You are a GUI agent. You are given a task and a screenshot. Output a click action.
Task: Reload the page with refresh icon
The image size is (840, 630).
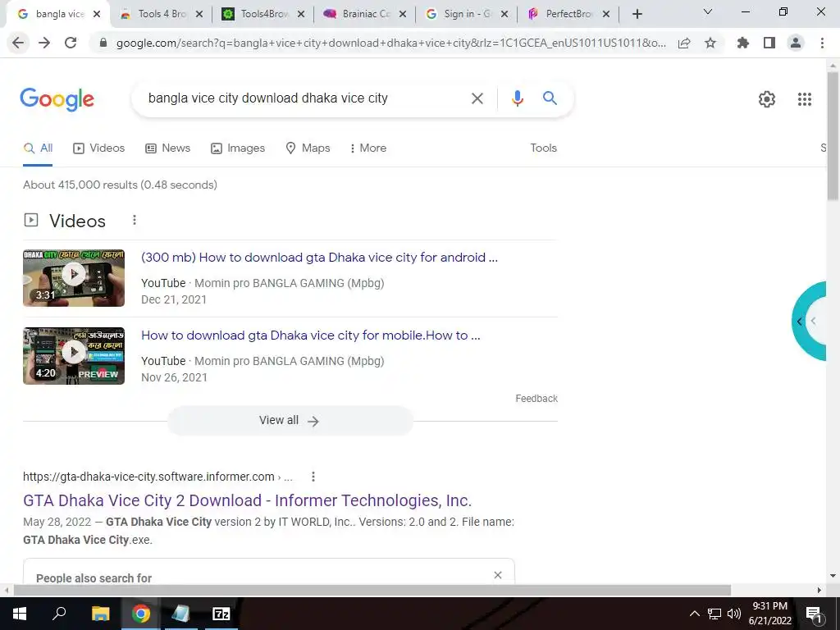[x=71, y=43]
